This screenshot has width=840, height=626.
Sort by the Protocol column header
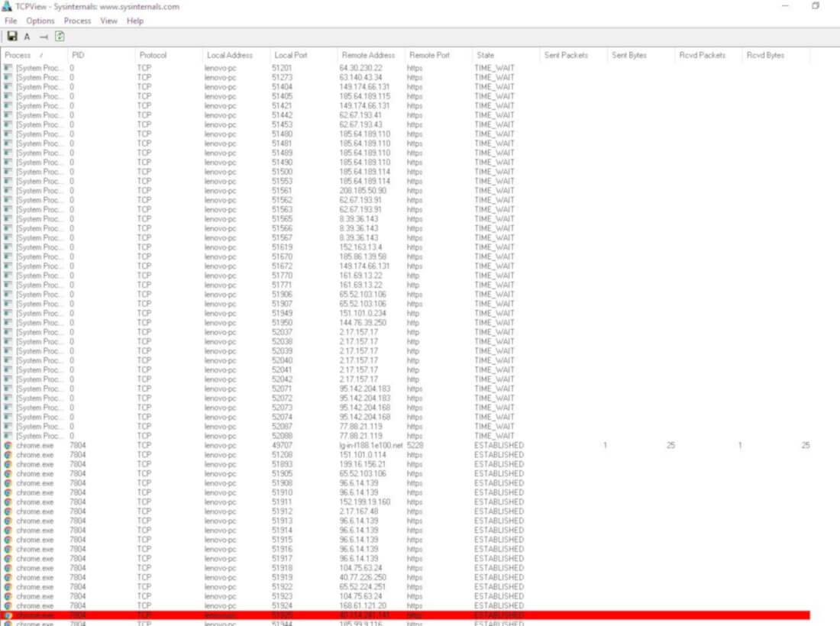click(x=169, y=55)
